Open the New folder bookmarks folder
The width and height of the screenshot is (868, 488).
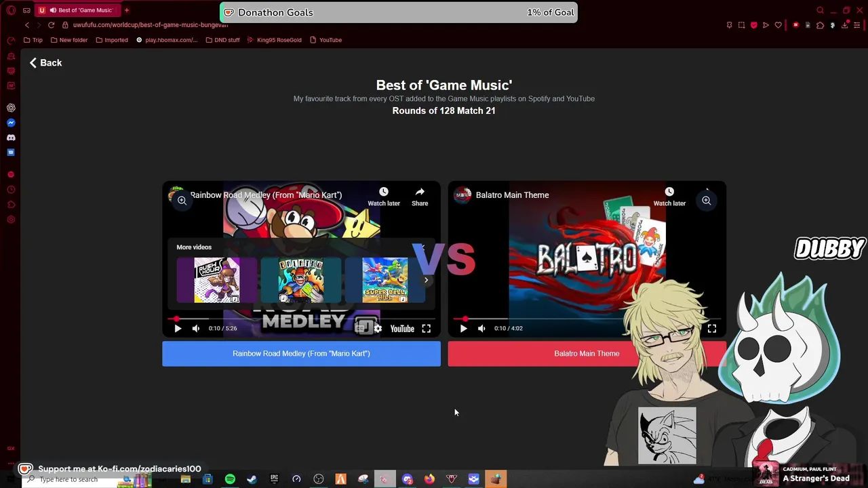pyautogui.click(x=68, y=40)
